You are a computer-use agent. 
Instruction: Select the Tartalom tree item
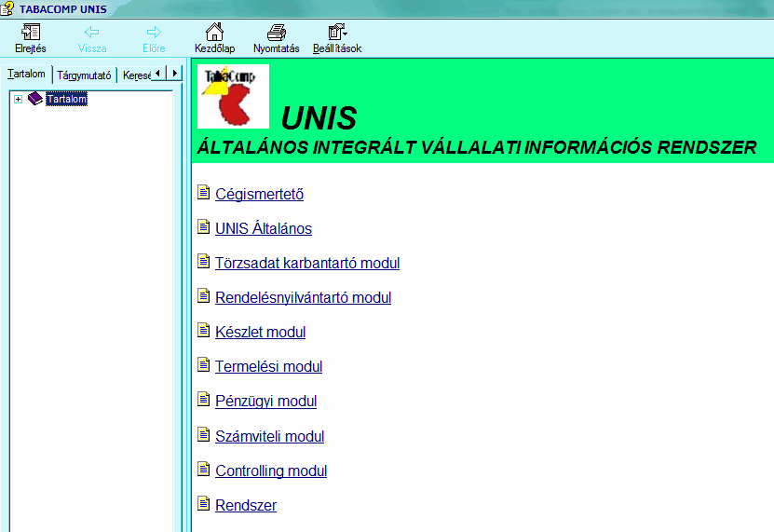pyautogui.click(x=67, y=99)
